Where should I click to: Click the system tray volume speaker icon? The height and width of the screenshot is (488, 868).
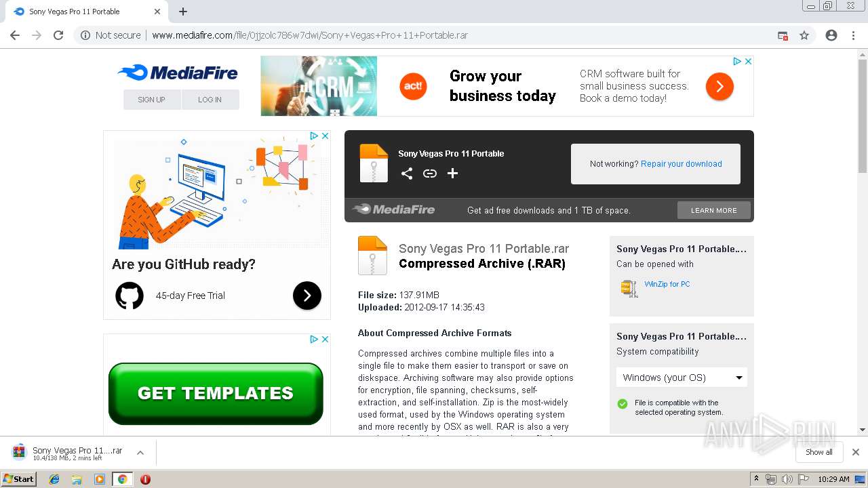787,479
